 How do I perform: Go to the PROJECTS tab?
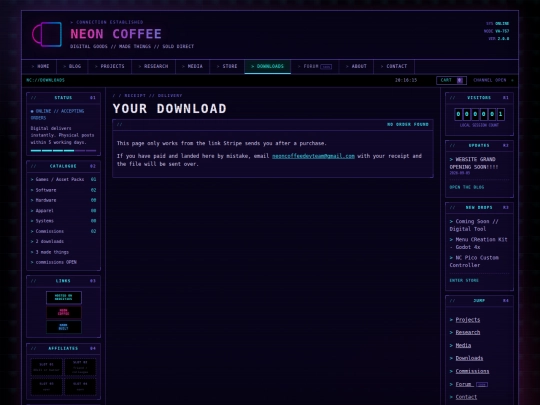[110, 66]
